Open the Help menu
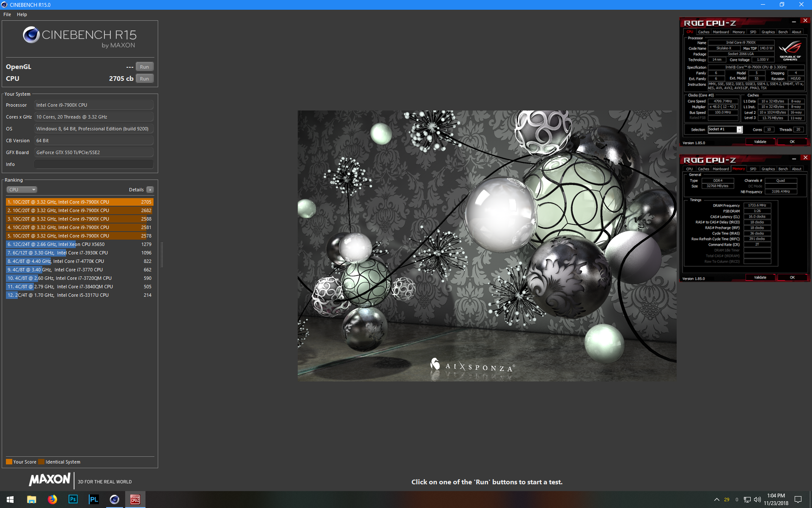Image resolution: width=812 pixels, height=508 pixels. coord(22,14)
